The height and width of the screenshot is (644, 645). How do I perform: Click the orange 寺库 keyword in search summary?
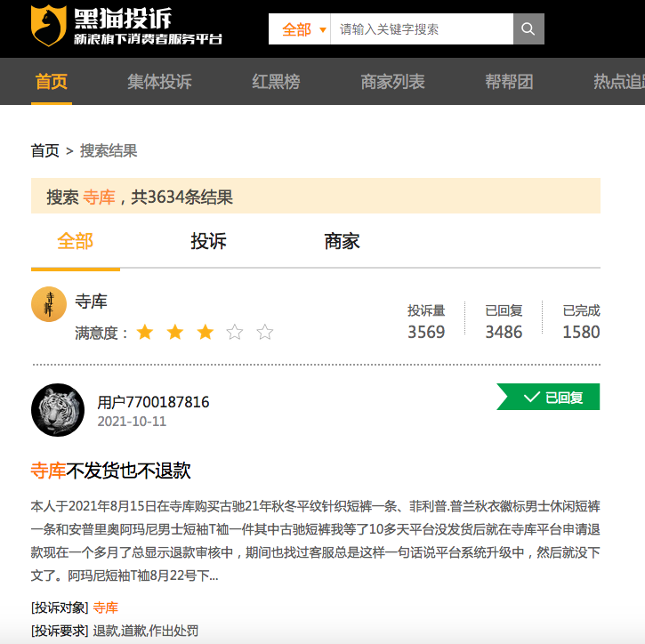tap(99, 197)
